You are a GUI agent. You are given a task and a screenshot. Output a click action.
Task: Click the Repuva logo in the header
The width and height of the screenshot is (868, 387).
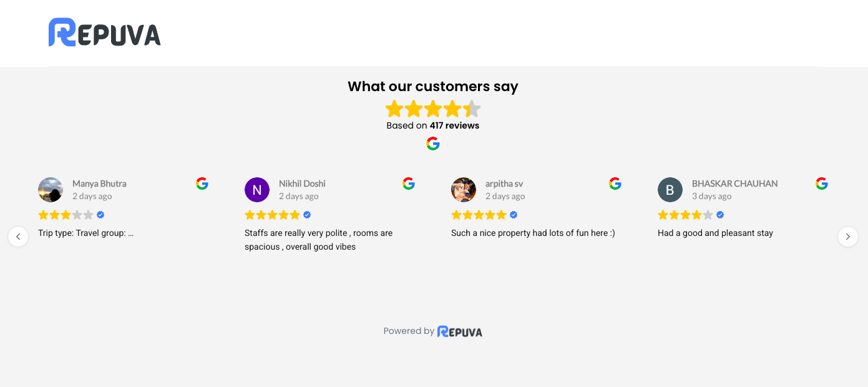(x=105, y=32)
